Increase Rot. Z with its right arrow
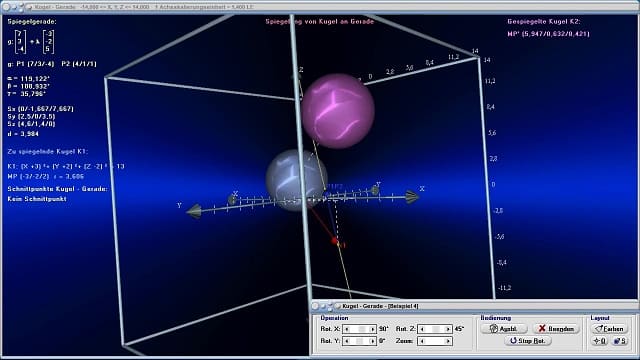 point(448,329)
